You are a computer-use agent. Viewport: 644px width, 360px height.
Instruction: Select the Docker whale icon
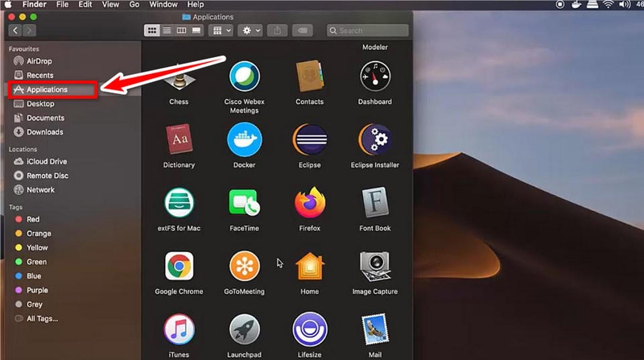(245, 139)
